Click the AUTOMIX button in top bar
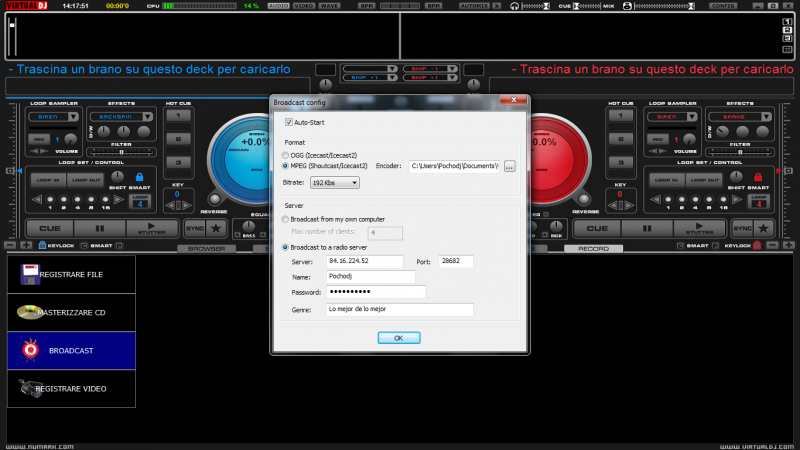Viewport: 800px width, 450px height. pos(474,6)
